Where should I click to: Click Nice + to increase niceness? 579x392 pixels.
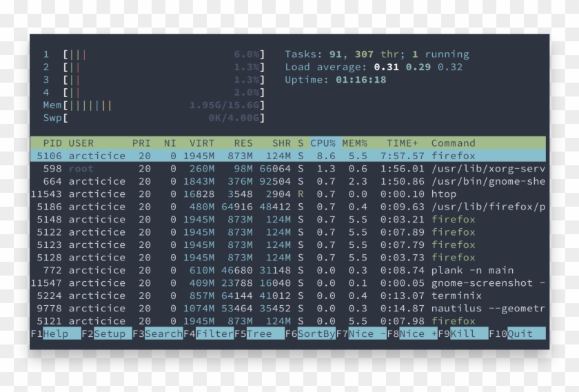[418, 333]
